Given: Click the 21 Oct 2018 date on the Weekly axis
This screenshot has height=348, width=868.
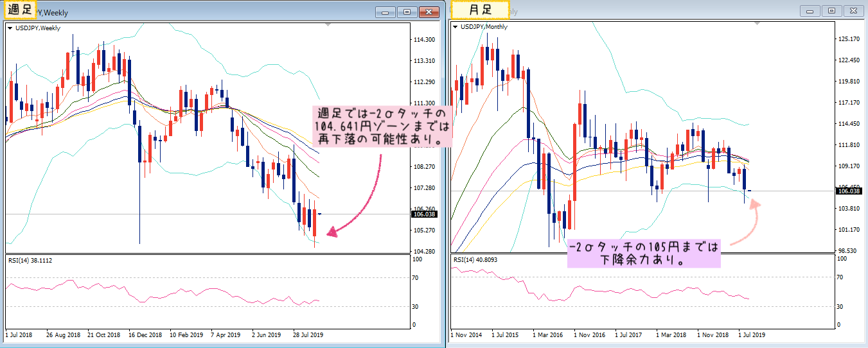Looking at the screenshot, I should 104,335.
